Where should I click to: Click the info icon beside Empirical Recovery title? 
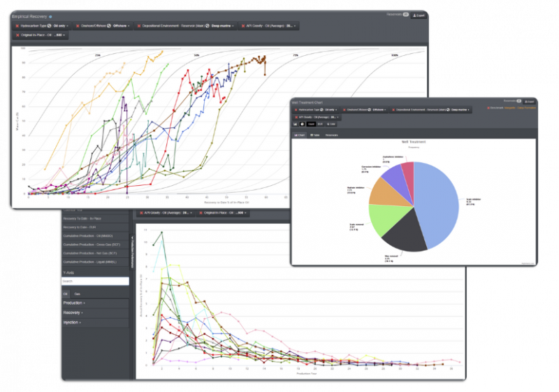[x=50, y=15]
